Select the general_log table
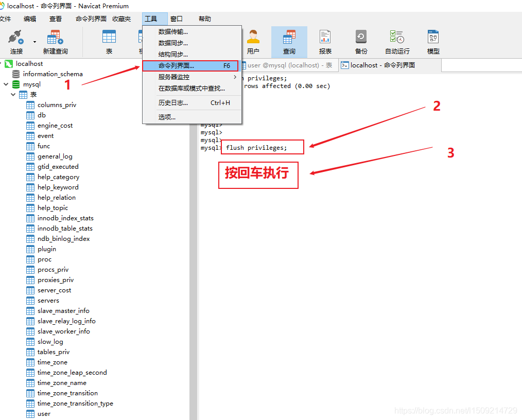522x420 pixels. pyautogui.click(x=55, y=156)
